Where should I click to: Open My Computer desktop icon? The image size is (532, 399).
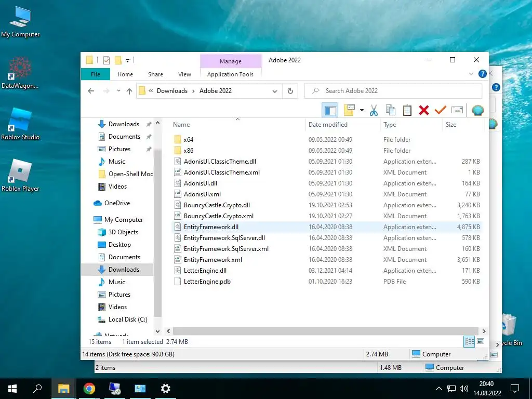[x=20, y=21]
